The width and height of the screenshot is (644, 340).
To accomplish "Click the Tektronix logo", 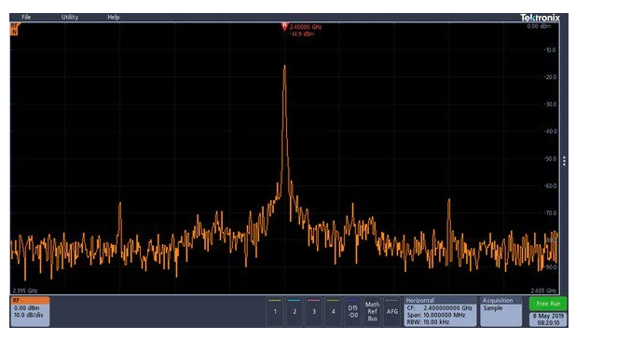I will pyautogui.click(x=541, y=18).
